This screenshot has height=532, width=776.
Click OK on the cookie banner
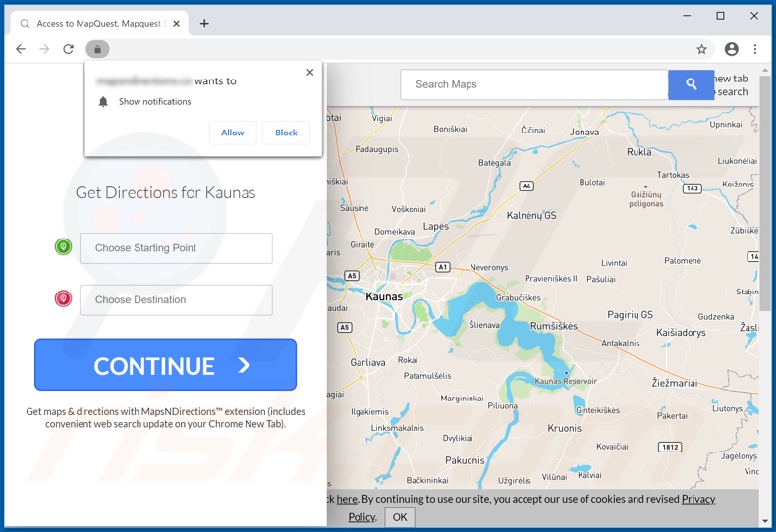(x=400, y=517)
